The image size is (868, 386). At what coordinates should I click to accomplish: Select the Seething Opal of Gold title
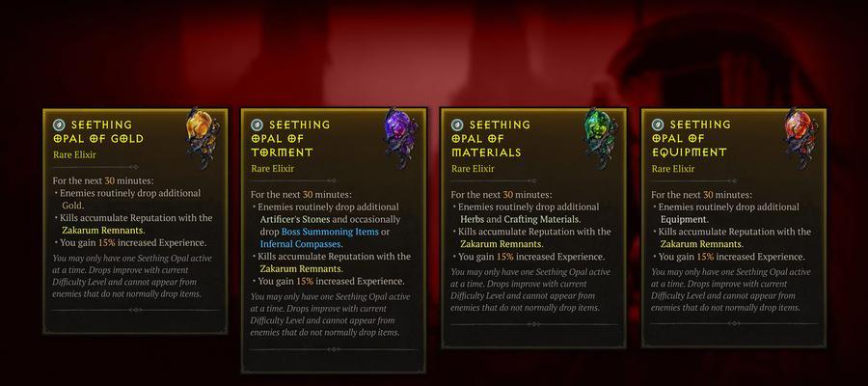point(98,131)
